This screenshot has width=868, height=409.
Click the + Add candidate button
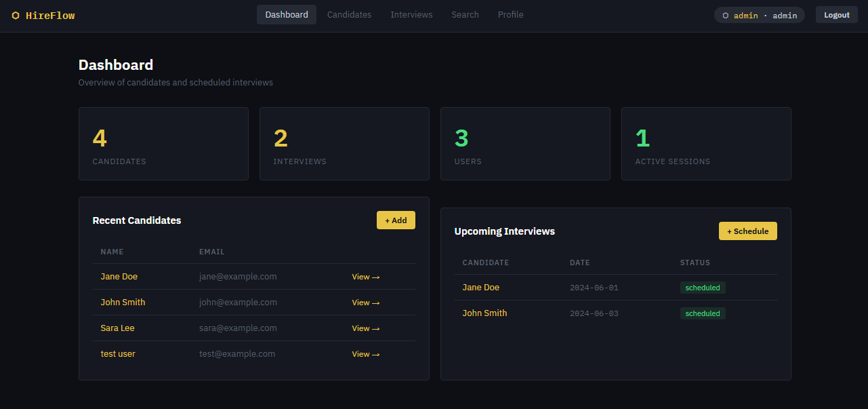click(396, 220)
